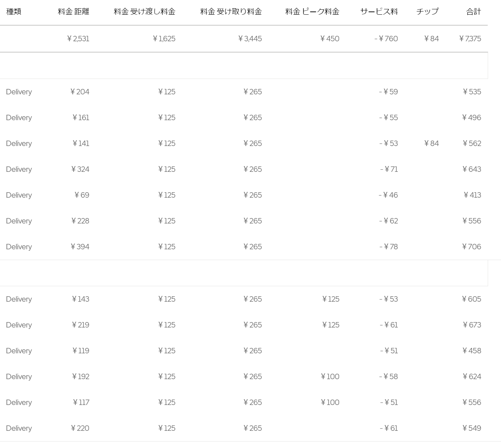Select the summary value ¥3,445

tap(250, 39)
